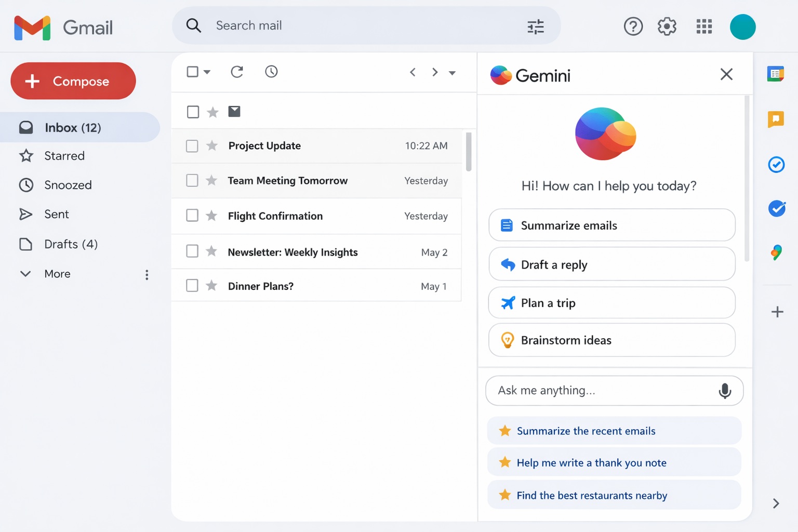Viewport: 798px width, 532px height.
Task: Click the microphone in Gemini input
Action: click(x=725, y=391)
